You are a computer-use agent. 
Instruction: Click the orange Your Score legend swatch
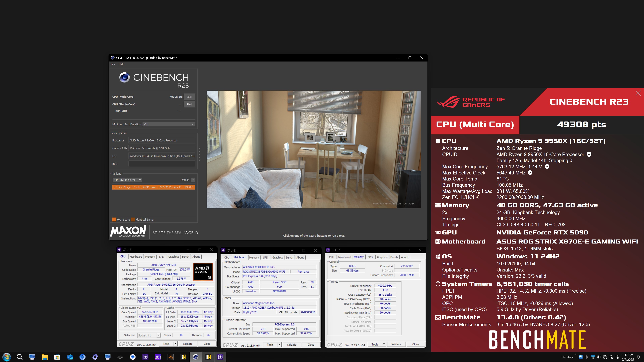click(x=114, y=219)
